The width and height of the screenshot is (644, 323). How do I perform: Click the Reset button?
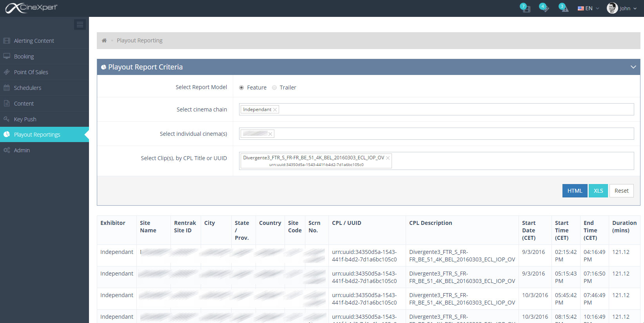click(x=621, y=191)
